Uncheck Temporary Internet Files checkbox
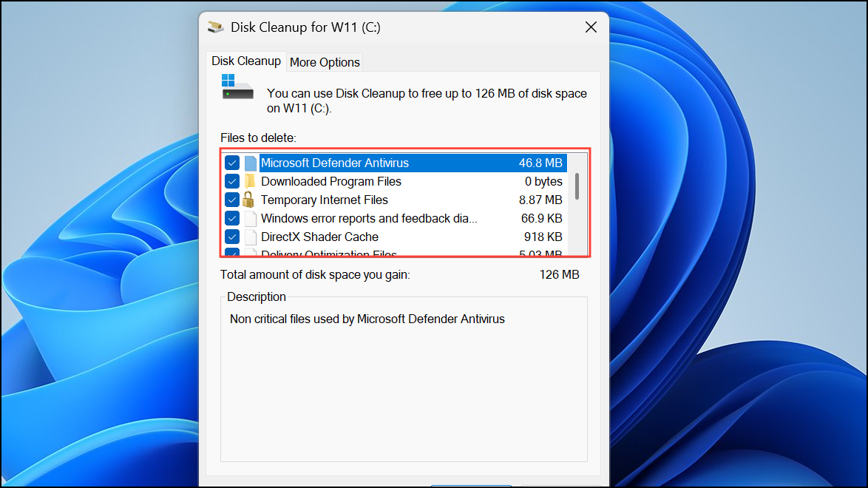This screenshot has height=488, width=868. click(x=232, y=200)
